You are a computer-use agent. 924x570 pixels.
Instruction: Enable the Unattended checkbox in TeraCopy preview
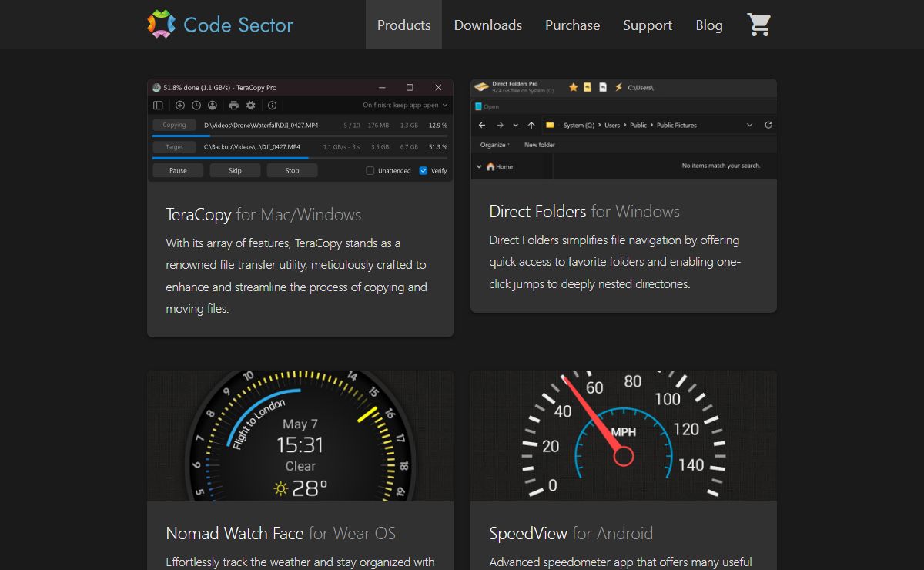click(x=370, y=171)
